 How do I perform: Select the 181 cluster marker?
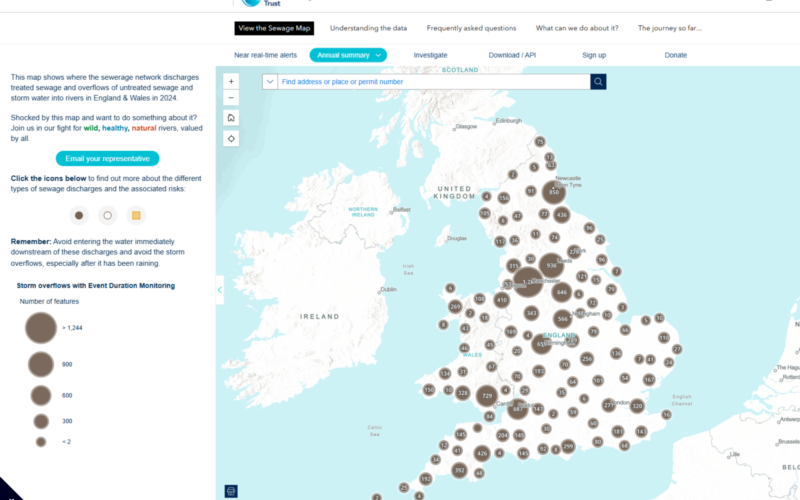click(618, 432)
